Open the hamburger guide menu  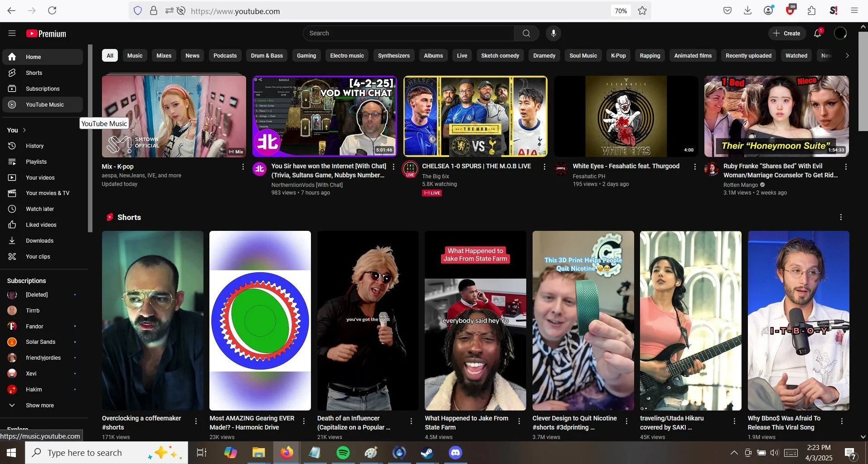pos(12,33)
